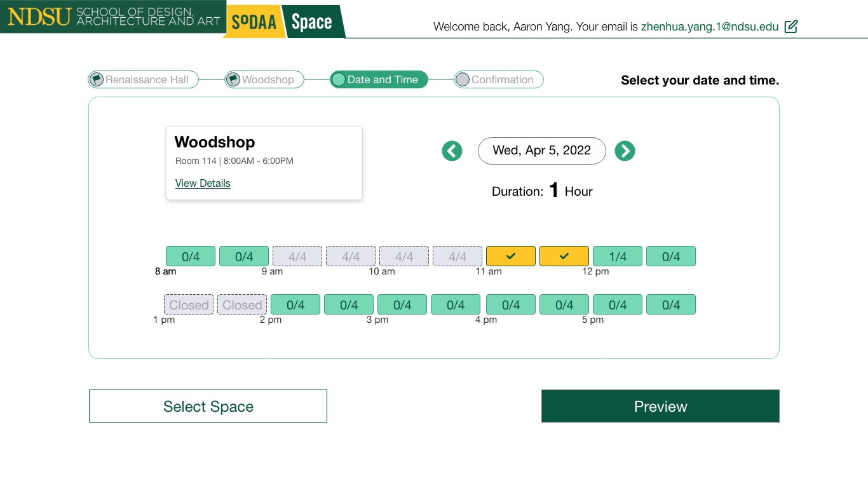The image size is (868, 488).
Task: Click the NDSU School of Design logo
Action: pyautogui.click(x=113, y=17)
